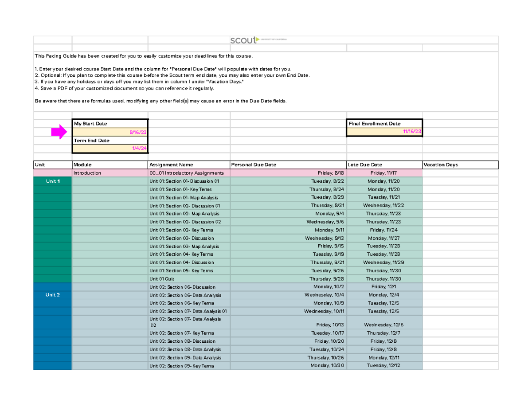Select Unit 01: Section 02- Discussion 01

click(x=189, y=206)
